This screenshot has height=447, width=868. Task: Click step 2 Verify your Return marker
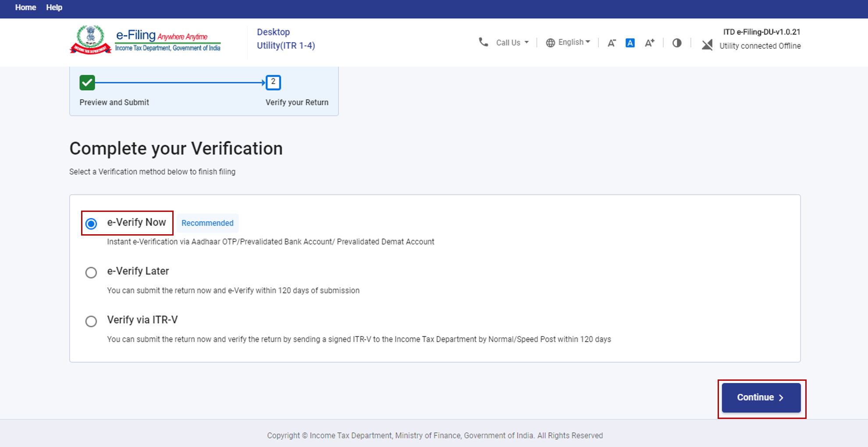273,82
